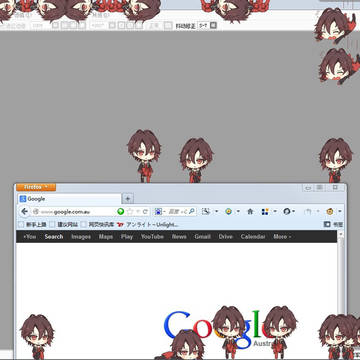
Task: Open the search engine selector dropdown
Action: click(160, 211)
